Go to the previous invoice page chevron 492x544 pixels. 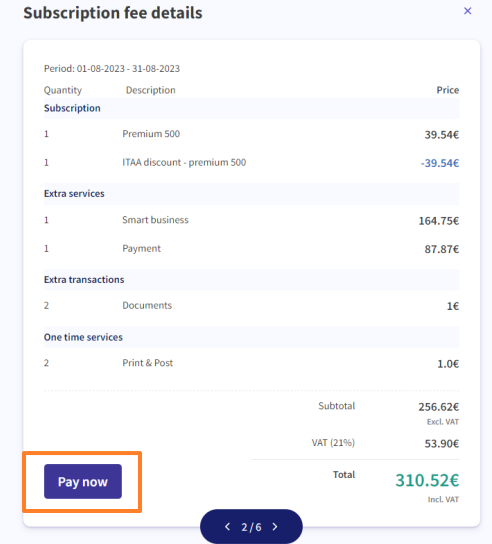(x=227, y=527)
